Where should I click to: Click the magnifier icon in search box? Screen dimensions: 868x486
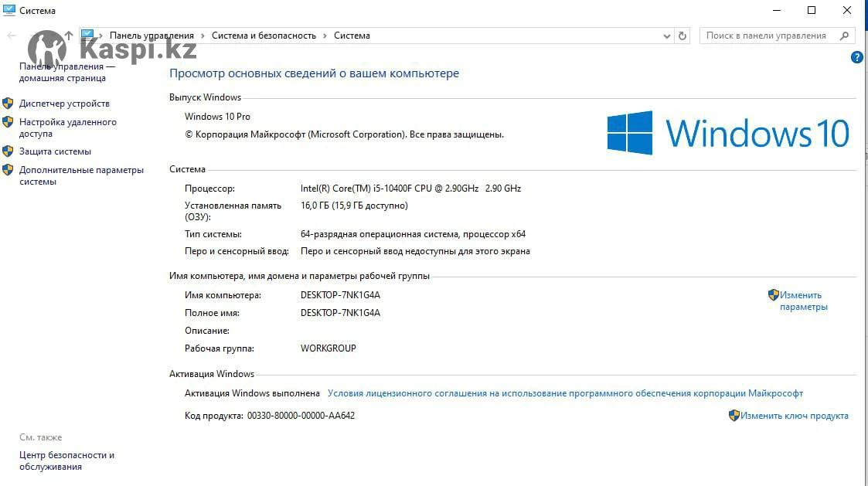pyautogui.click(x=845, y=36)
